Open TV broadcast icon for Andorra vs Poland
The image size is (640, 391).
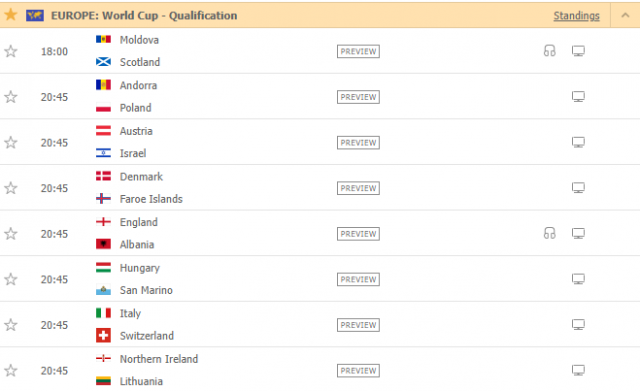click(x=578, y=97)
